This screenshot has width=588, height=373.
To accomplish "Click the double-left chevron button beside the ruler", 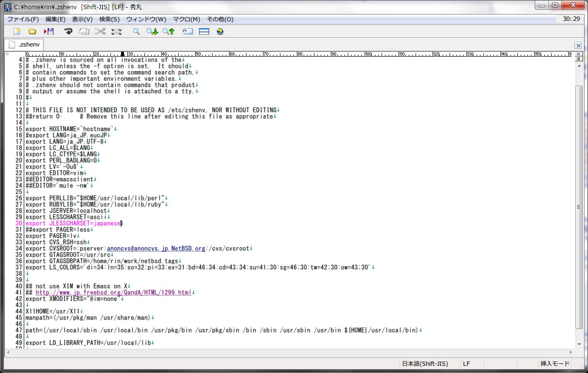I will point(579,54).
